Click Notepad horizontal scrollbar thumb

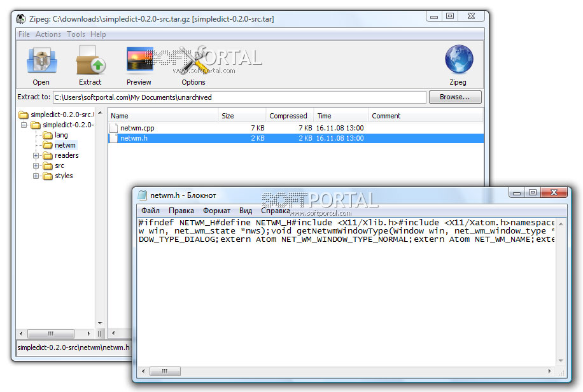coord(165,371)
